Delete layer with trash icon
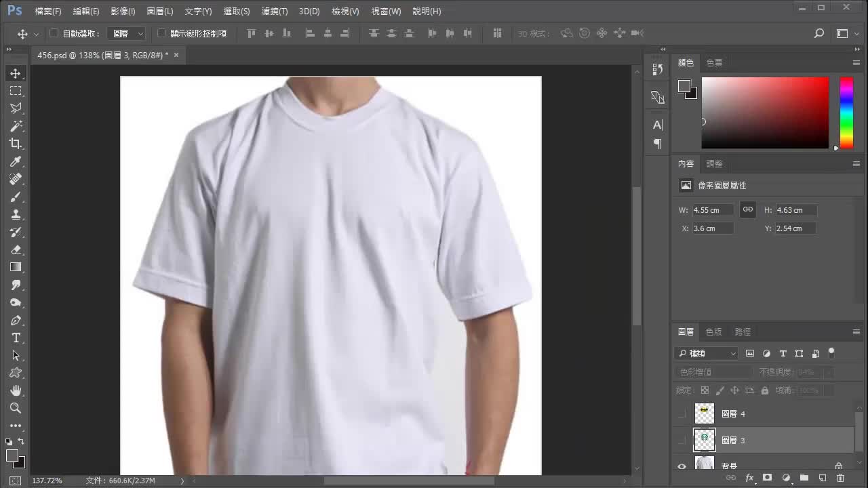The height and width of the screenshot is (488, 868). click(x=840, y=478)
